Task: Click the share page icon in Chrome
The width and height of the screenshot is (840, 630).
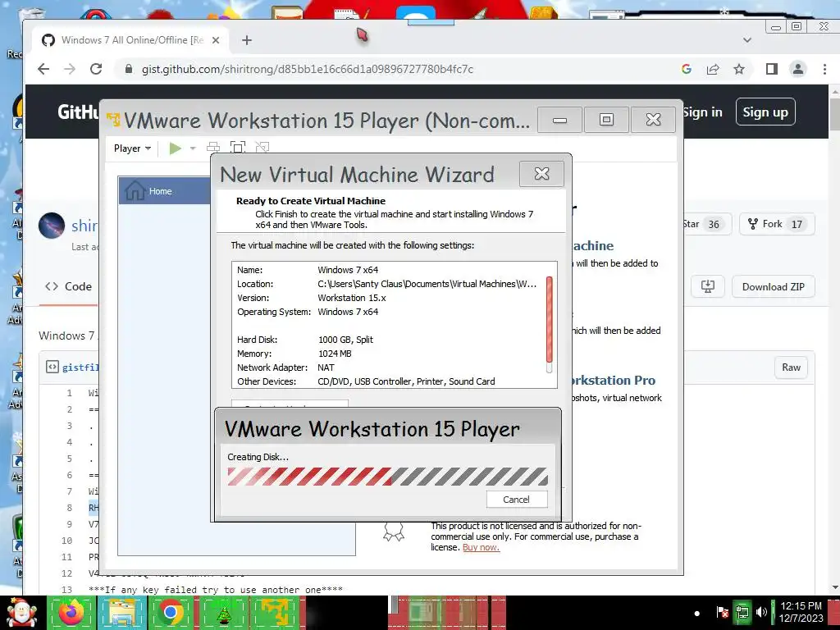Action: (713, 69)
